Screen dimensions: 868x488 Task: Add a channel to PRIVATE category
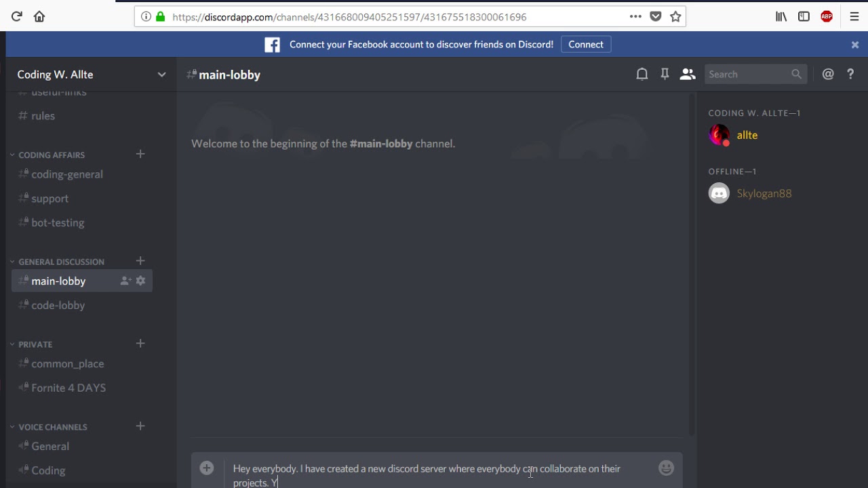point(140,344)
